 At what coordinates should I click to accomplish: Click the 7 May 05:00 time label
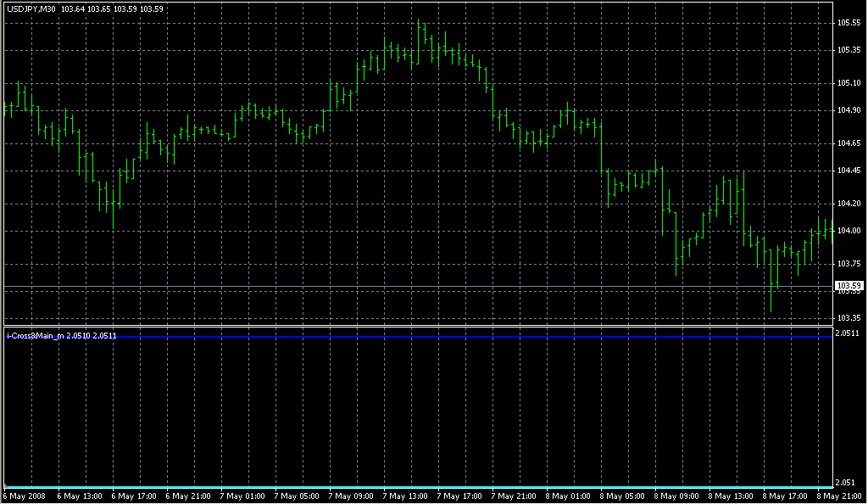[297, 497]
